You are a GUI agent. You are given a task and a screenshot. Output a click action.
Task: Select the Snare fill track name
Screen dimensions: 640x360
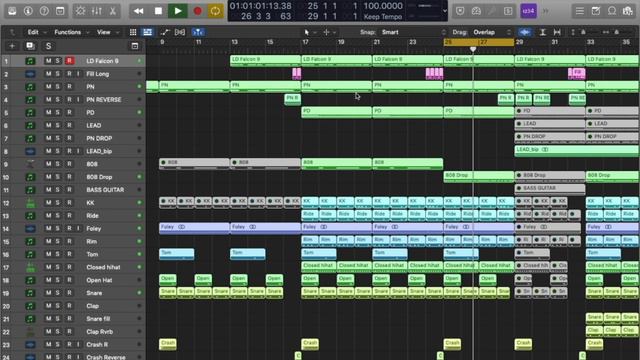pyautogui.click(x=98, y=319)
